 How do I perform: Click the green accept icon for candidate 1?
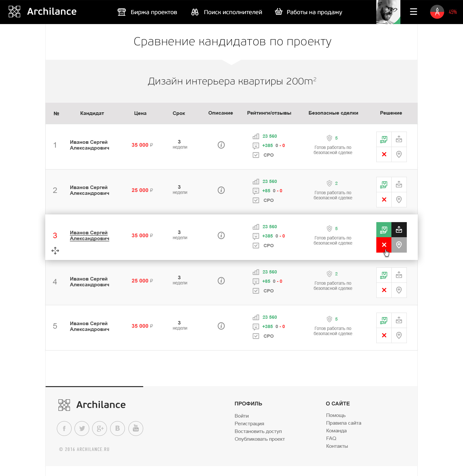point(384,139)
